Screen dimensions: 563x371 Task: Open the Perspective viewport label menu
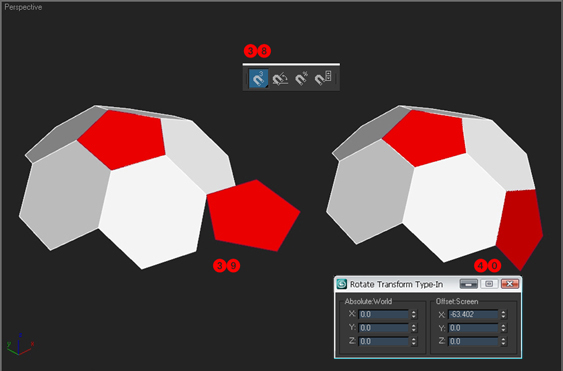pos(23,7)
